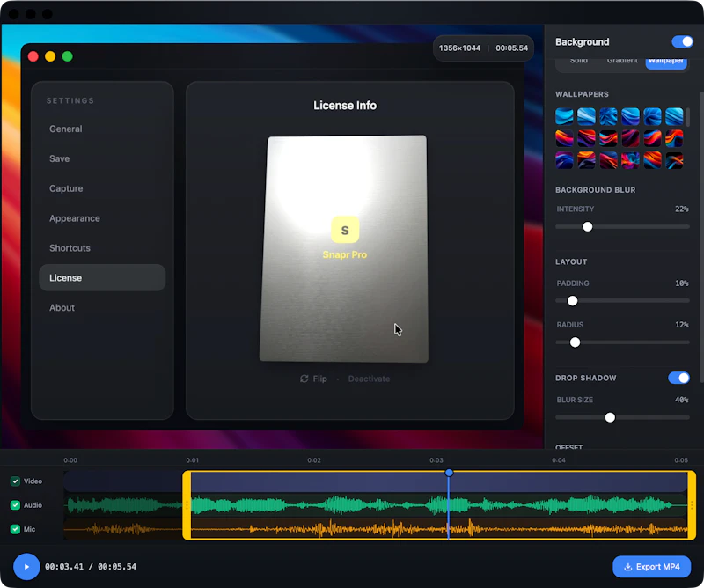704x588 pixels.
Task: Select the fourth wallpaper in the bottom row
Action: tap(630, 160)
